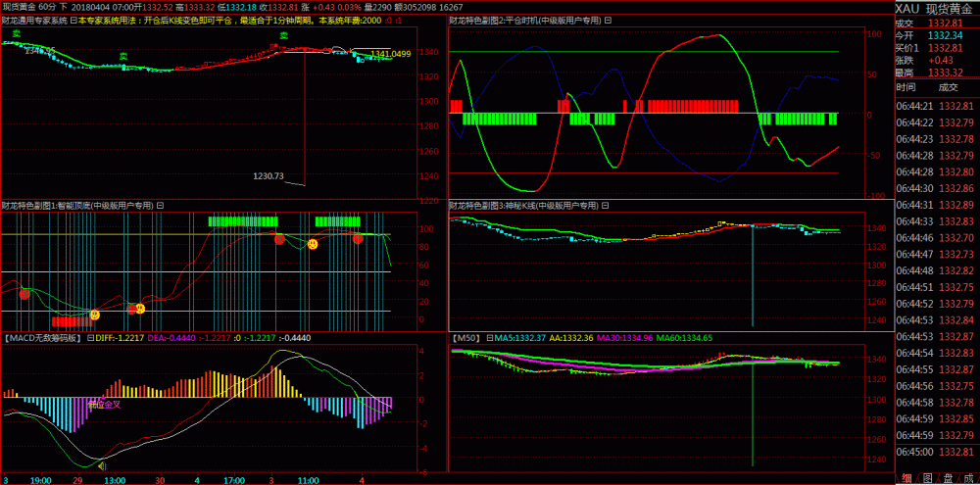Click the 额3052098 turnover value in header
Screen dimensions: 980x485
(x=417, y=6)
